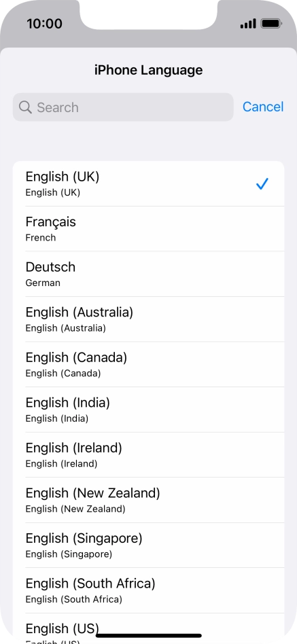The image size is (297, 644).
Task: Tap the battery icon in status bar
Action: (x=271, y=23)
